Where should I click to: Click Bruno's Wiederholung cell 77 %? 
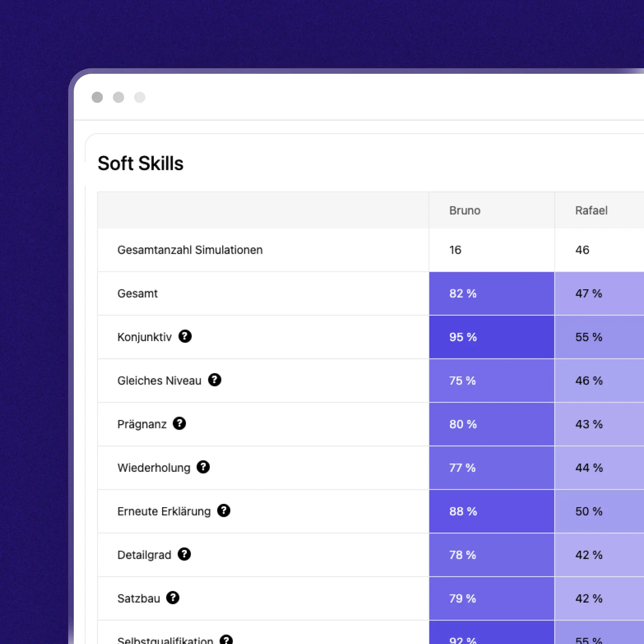[x=492, y=468]
